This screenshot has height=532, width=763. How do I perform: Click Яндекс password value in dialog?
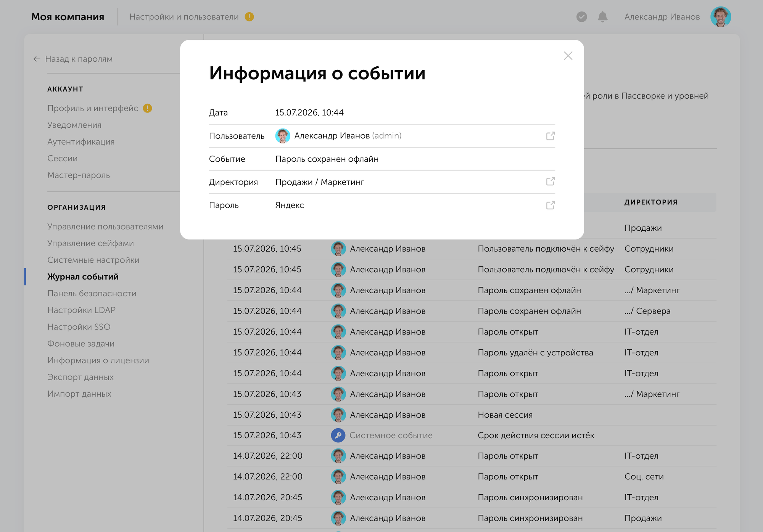click(290, 205)
